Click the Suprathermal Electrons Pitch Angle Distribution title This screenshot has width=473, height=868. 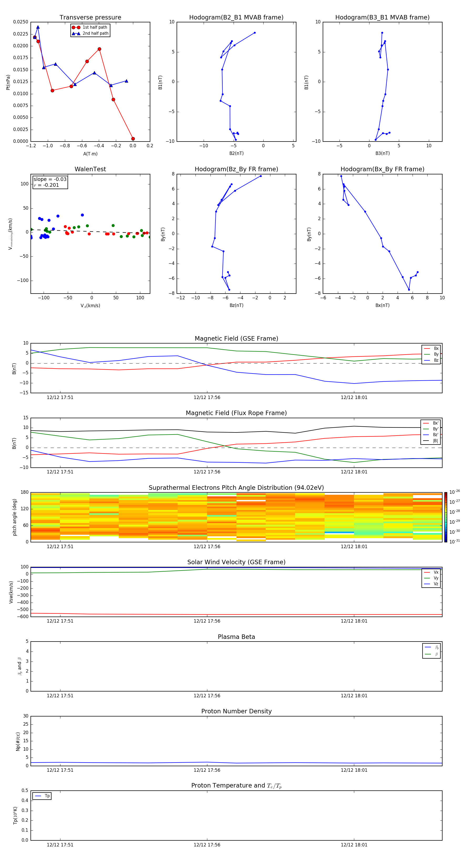[x=236, y=488]
